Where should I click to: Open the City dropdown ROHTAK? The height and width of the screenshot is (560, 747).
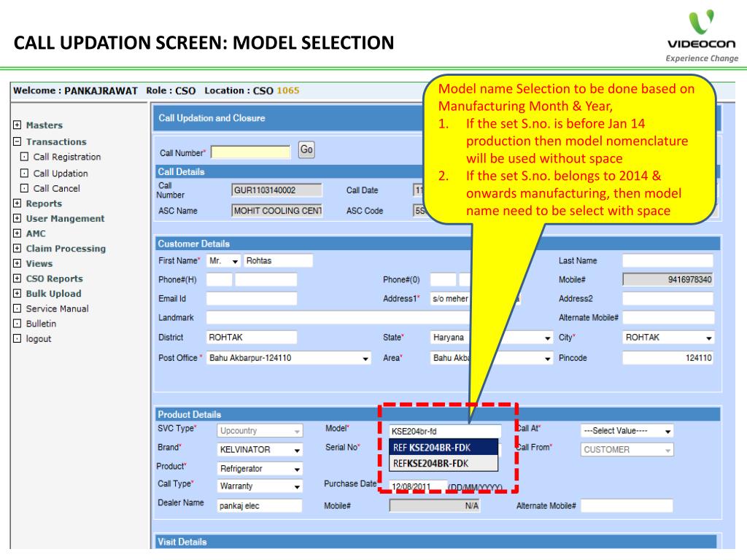pyautogui.click(x=668, y=338)
